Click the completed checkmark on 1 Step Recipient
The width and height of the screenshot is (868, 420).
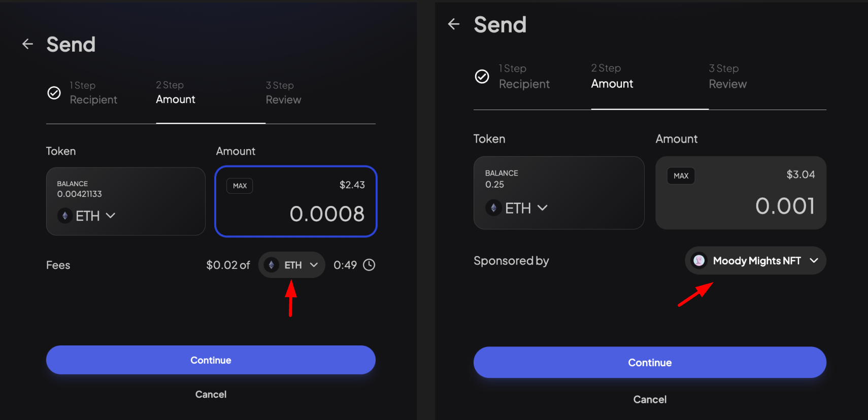pos(54,93)
